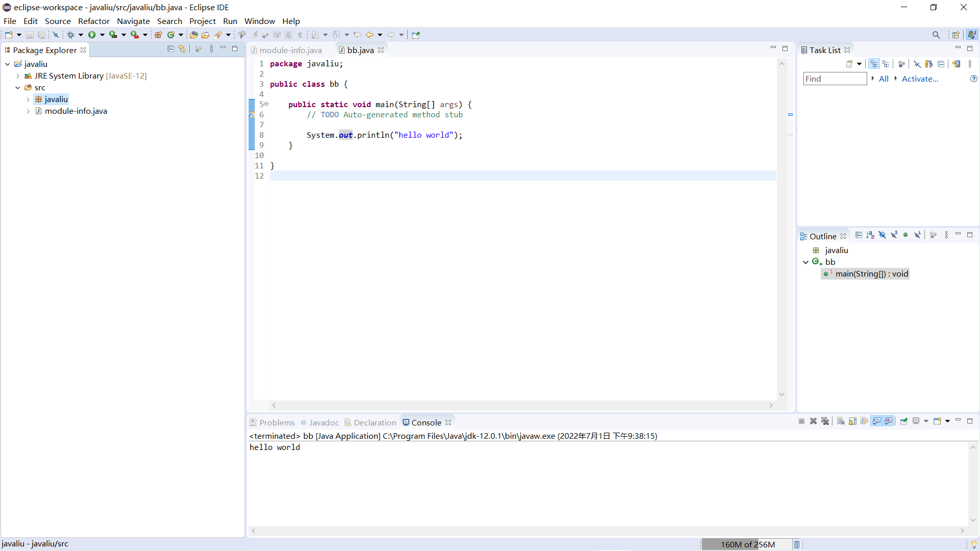Click Pin Console icon
The image size is (980, 551).
pyautogui.click(x=903, y=421)
